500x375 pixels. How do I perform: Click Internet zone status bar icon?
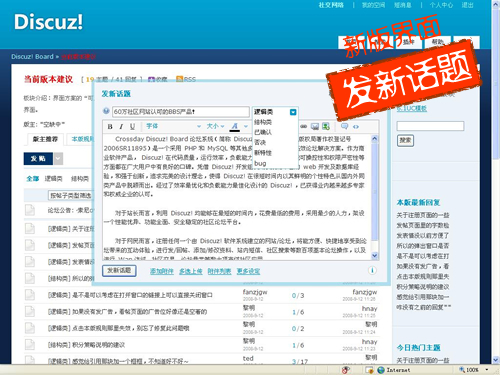[x=381, y=370]
